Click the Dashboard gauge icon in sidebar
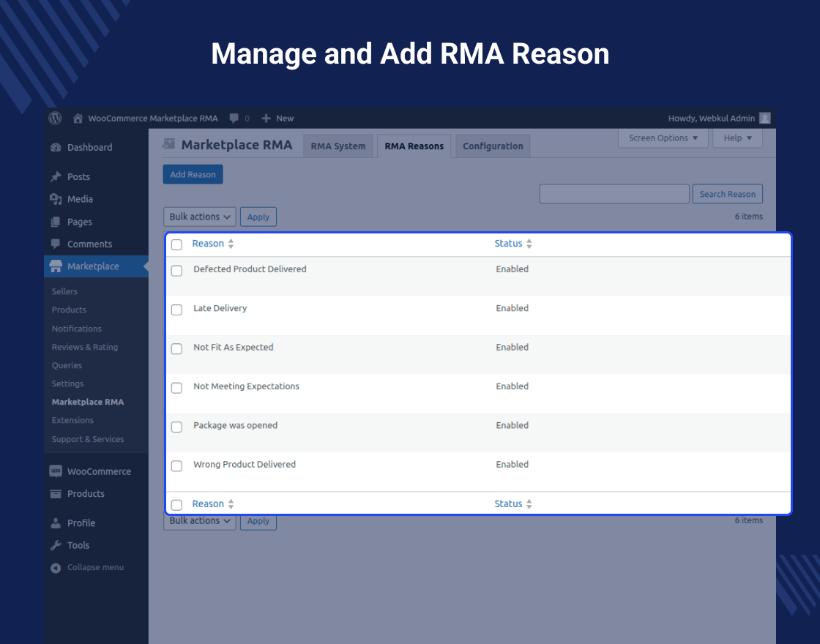 (x=56, y=147)
